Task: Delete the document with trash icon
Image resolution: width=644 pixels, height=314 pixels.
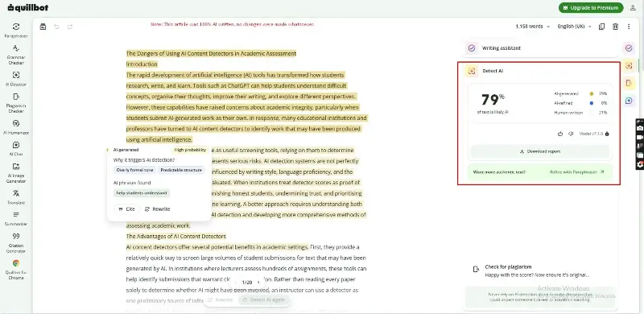Action: point(615,27)
